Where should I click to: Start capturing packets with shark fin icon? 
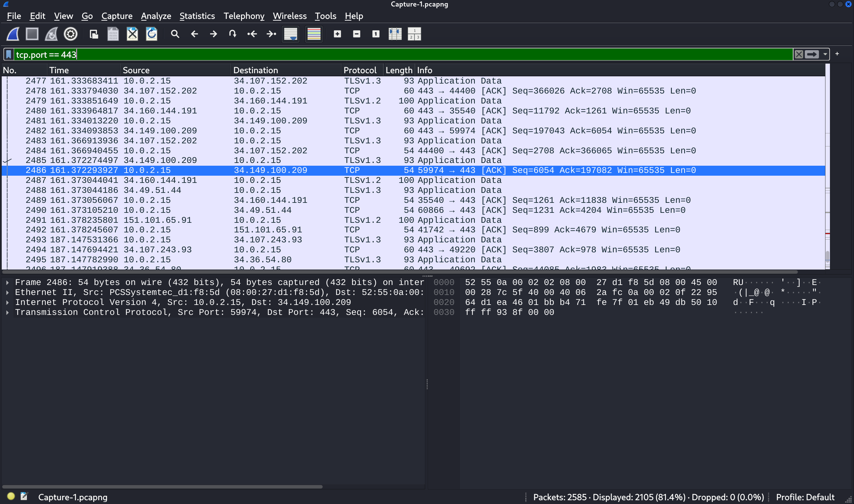13,34
